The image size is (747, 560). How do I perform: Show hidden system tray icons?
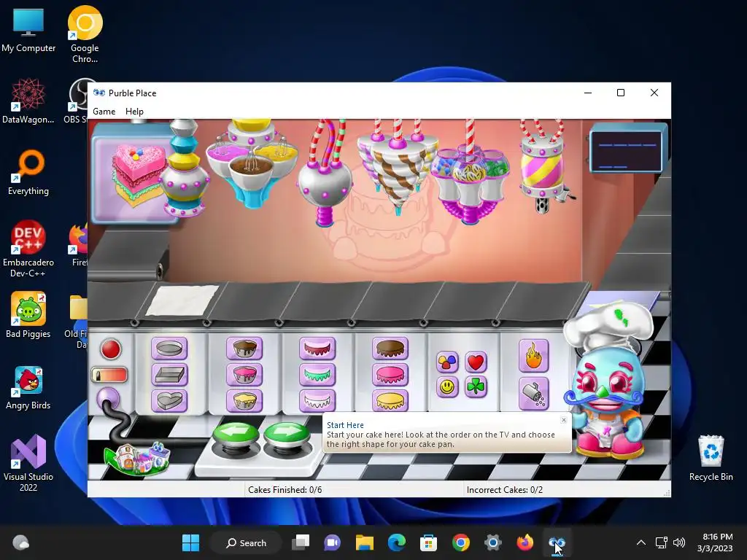coord(641,542)
